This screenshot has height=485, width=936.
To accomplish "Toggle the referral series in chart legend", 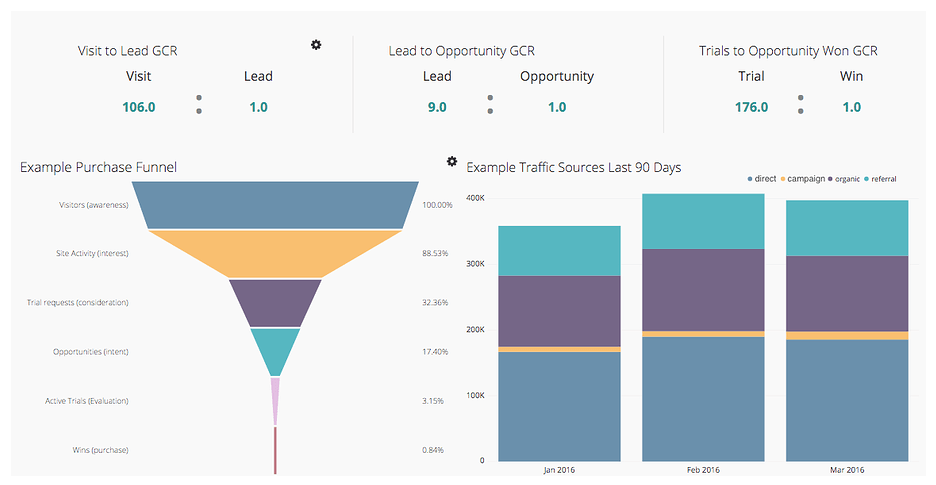I will coord(880,179).
